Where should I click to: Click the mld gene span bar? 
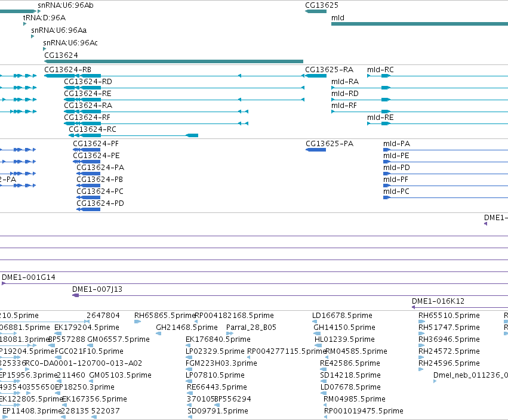point(420,24)
